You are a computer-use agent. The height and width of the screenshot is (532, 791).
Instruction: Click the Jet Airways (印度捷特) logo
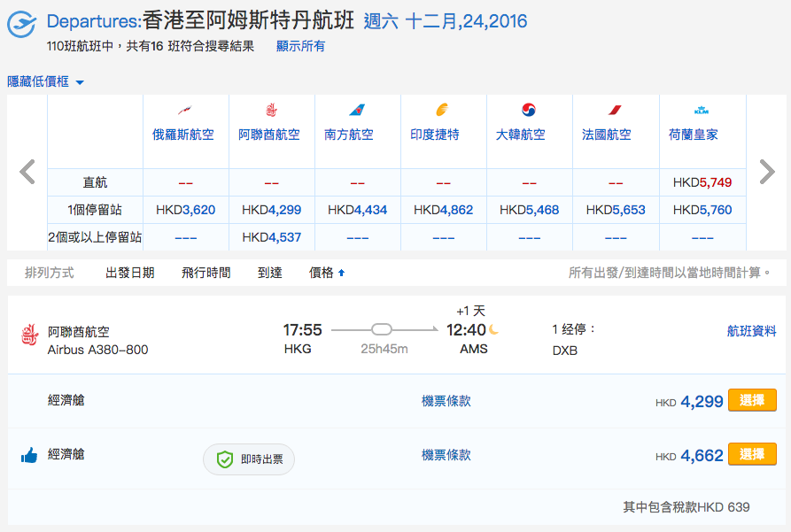tap(442, 110)
